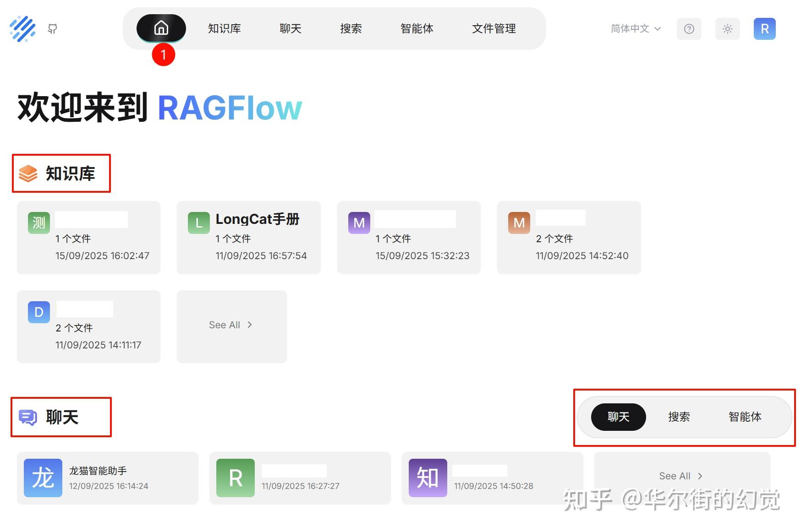Screen dimensions: 801x532
Task: Expand the 简体中文 language dropdown
Action: click(x=635, y=29)
